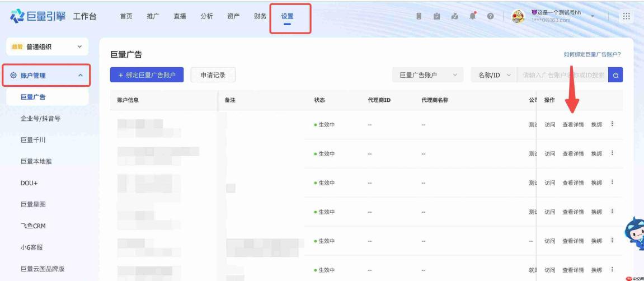Viewport: 644px width, 281px height.
Task: Open the task clipboard icon in header
Action: 436,16
